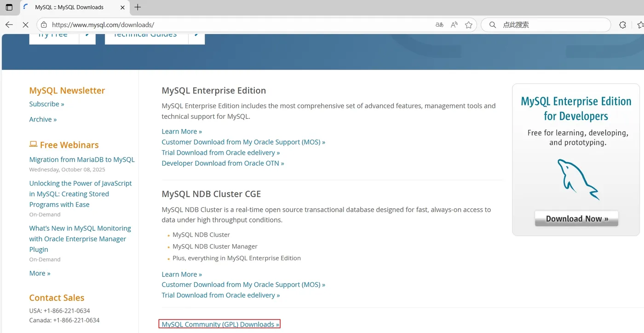The image size is (644, 333).
Task: Click the MySQL Newsletter heading
Action: (x=67, y=90)
